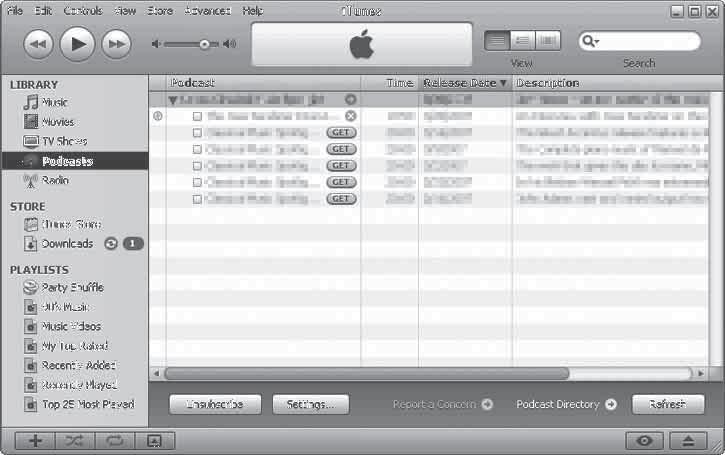This screenshot has height=455, width=725.
Task: Cancel download with the X icon
Action: [x=350, y=116]
